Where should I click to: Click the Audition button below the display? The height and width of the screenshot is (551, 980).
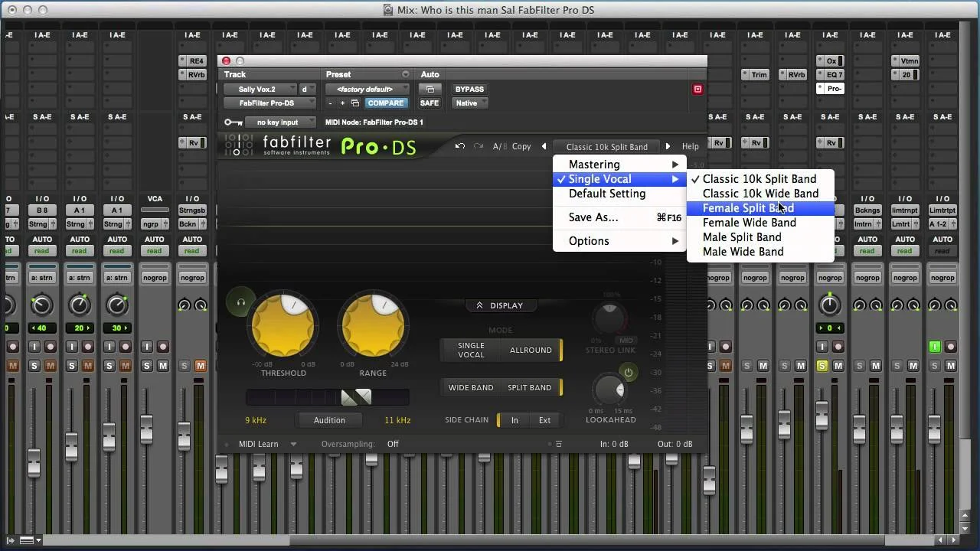pyautogui.click(x=329, y=419)
